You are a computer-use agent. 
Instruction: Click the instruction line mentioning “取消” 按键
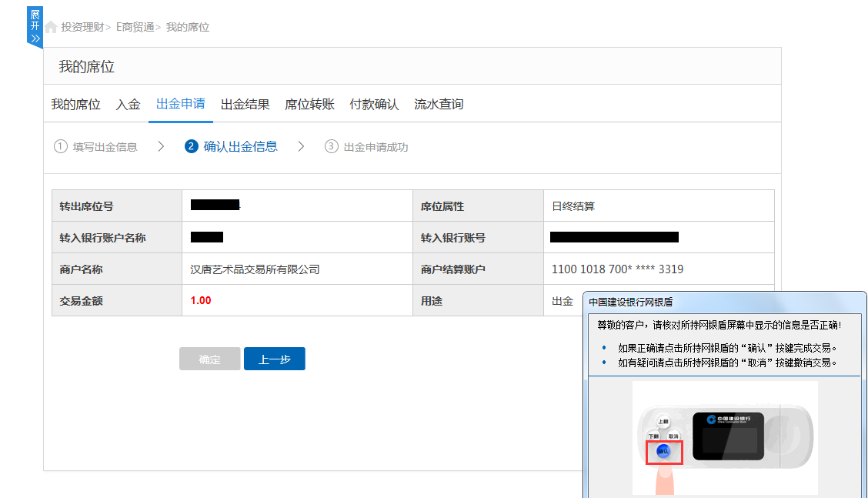coord(727,363)
